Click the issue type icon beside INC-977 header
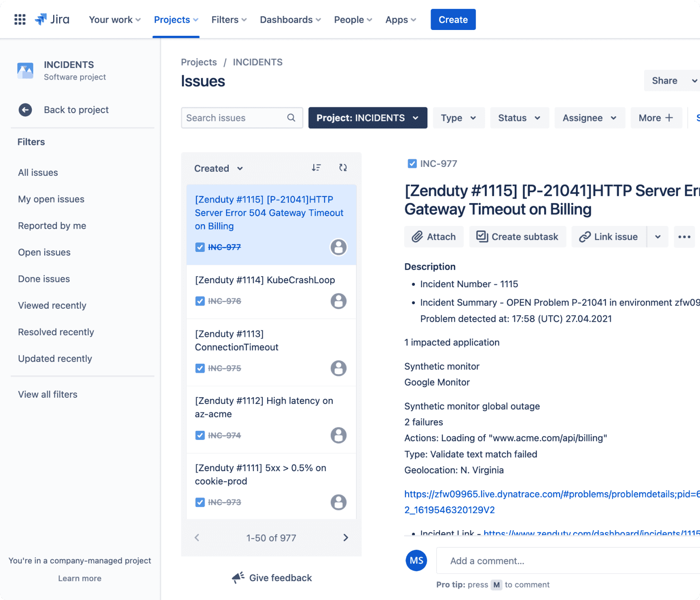 412,164
